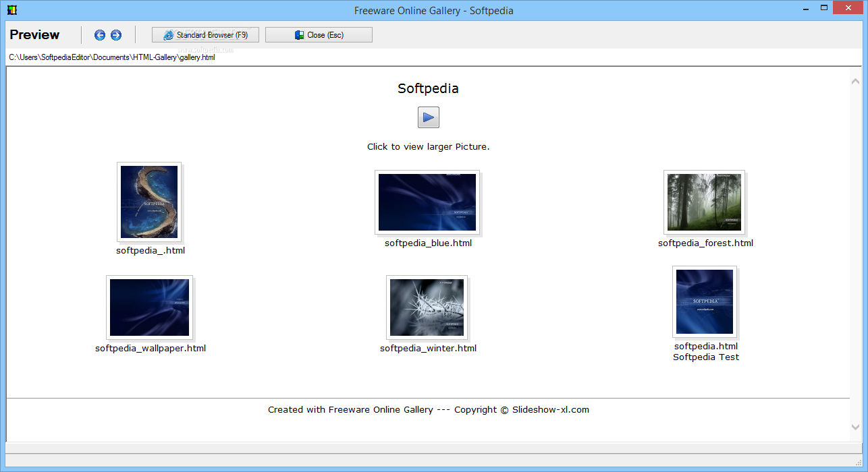Click the softpedia.html caption text
This screenshot has height=472, width=868.
pyautogui.click(x=706, y=347)
